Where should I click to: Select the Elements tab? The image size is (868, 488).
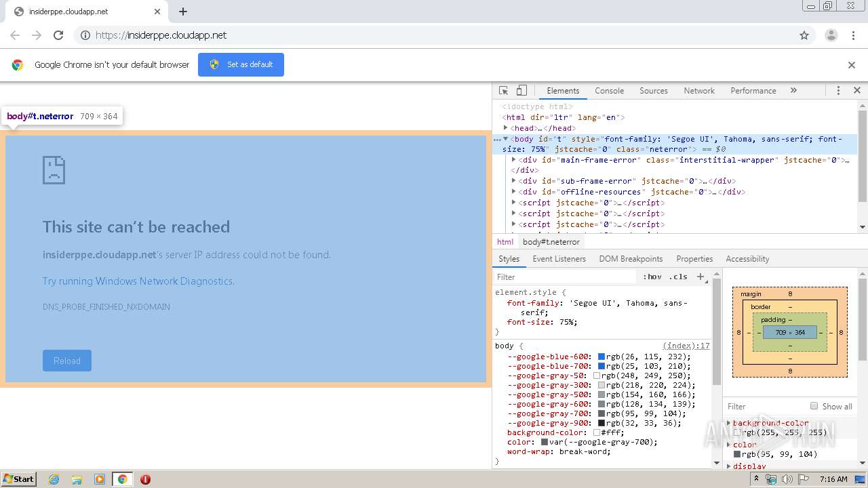563,90
